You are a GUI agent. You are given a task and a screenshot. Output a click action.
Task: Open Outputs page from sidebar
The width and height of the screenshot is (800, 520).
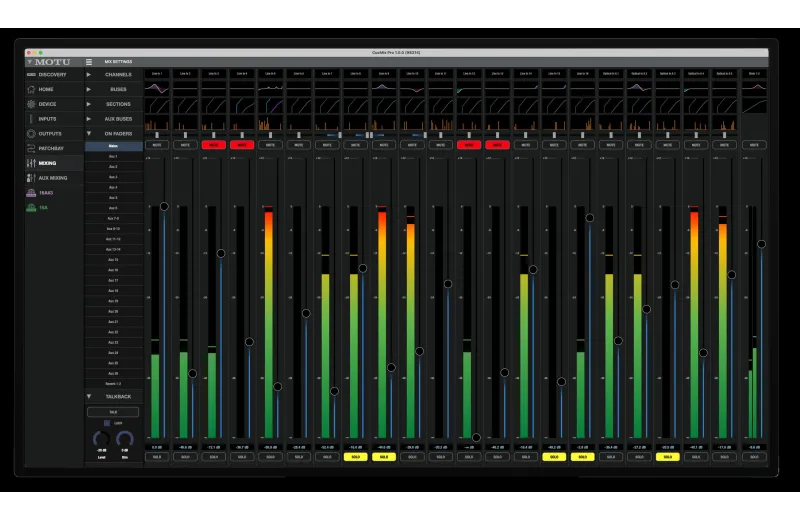49,134
